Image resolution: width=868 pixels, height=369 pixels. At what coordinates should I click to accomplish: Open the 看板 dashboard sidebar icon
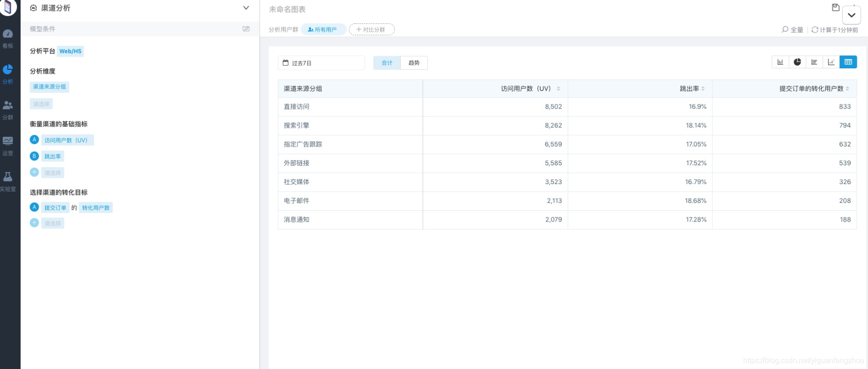pos(8,38)
